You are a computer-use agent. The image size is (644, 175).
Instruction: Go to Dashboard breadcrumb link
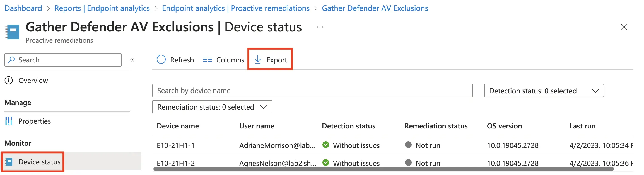click(x=23, y=8)
